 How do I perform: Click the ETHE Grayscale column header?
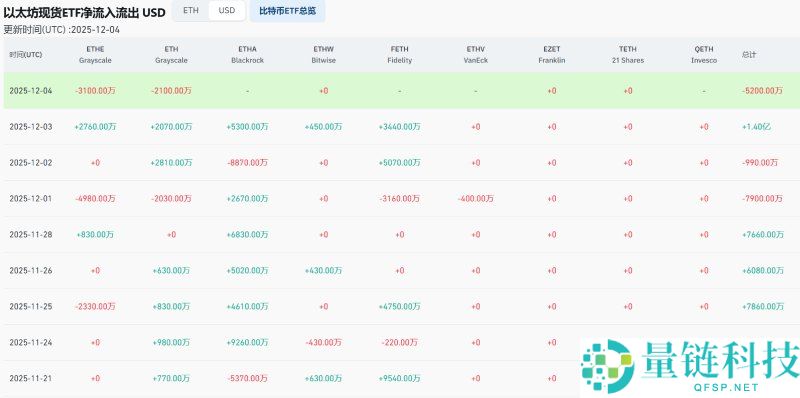tap(95, 55)
